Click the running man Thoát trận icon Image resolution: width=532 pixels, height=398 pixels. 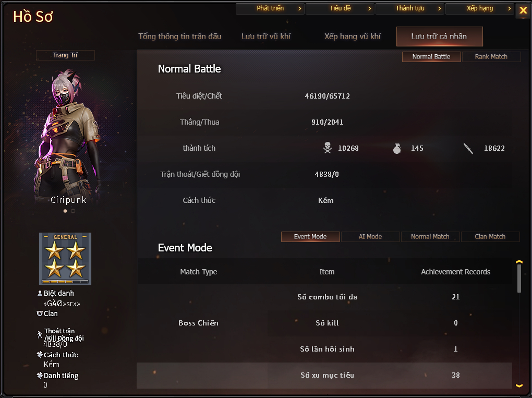(x=40, y=334)
